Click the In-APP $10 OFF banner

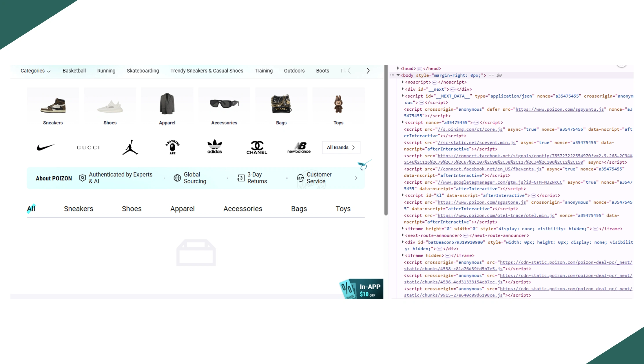pyautogui.click(x=362, y=289)
